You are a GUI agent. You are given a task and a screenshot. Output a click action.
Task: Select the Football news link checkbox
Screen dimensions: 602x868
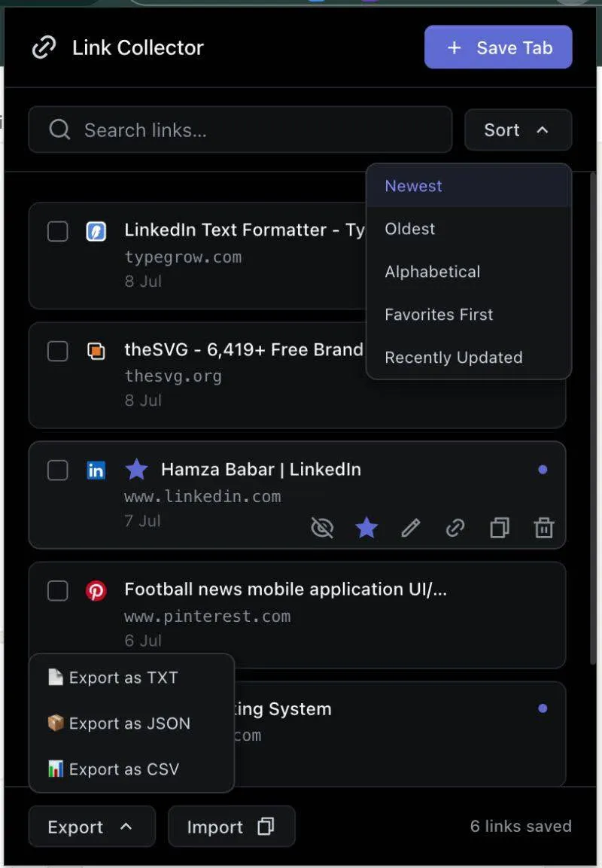tap(57, 591)
